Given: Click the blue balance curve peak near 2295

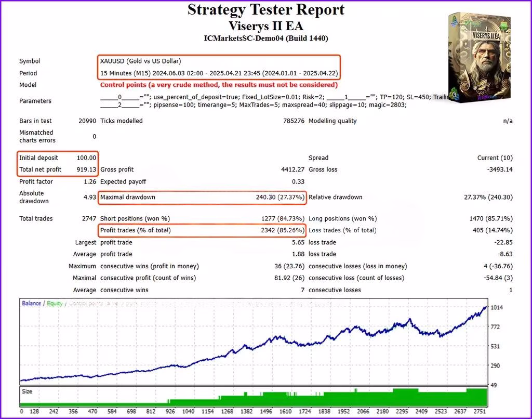Looking at the screenshot, I should (x=410, y=320).
